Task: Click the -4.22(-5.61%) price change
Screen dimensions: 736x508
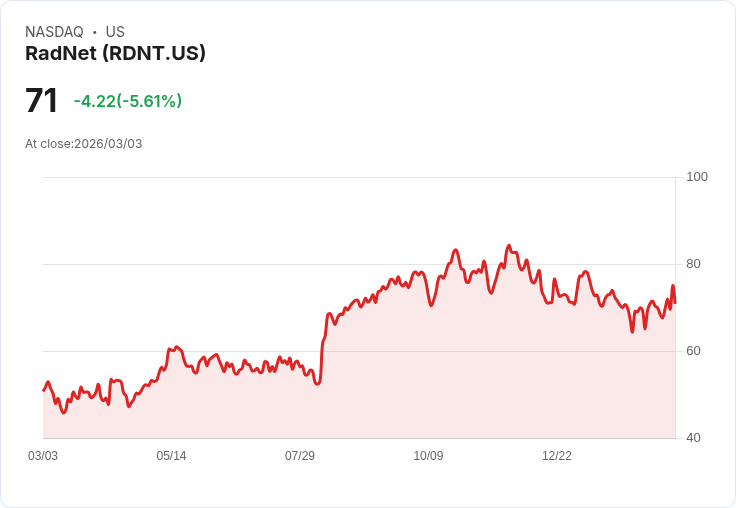Action: [x=128, y=101]
